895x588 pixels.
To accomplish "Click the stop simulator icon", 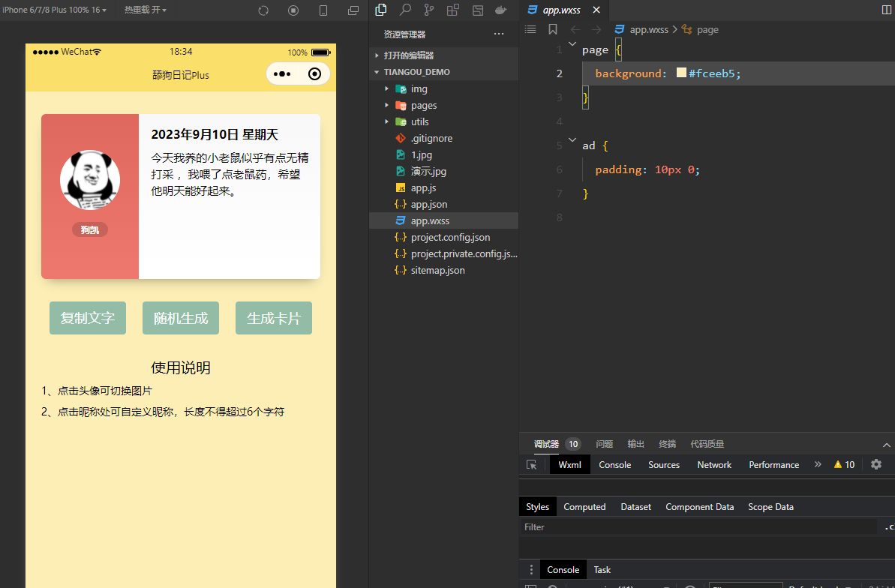I will coord(293,10).
